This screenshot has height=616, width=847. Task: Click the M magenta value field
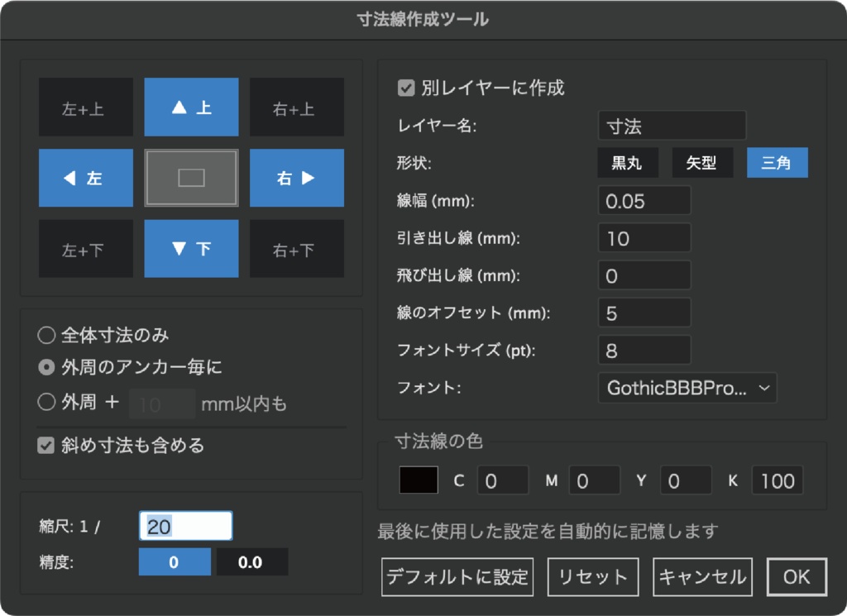(x=594, y=480)
